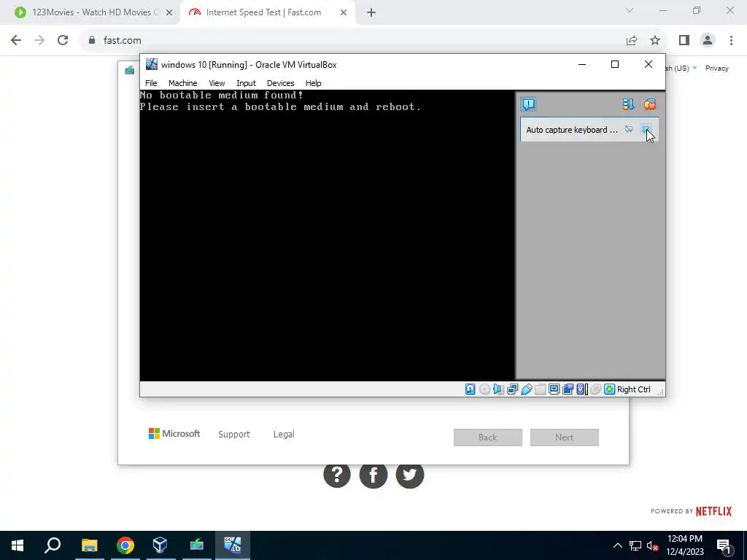Screen dimensions: 747x560
Task: Go back in Chrome
Action: tap(16, 40)
